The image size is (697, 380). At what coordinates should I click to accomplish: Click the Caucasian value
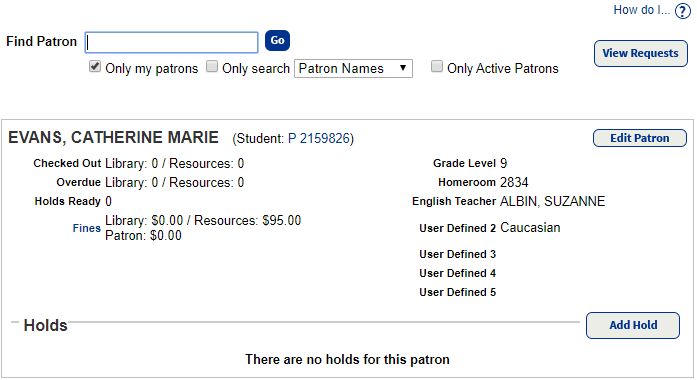[x=530, y=228]
